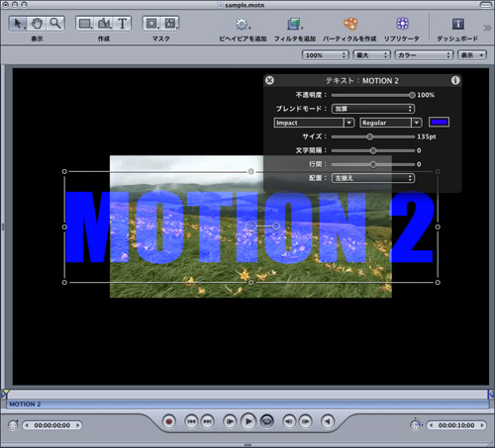Screen dimensions: 495x448
Task: Increment project duration right arrow
Action: [482, 425]
